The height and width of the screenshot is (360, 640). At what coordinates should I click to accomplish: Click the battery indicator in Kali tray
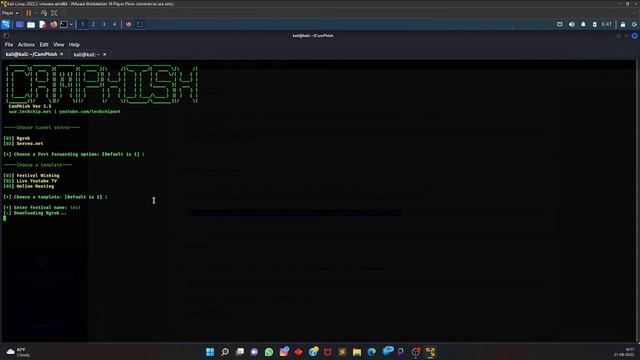(595, 24)
